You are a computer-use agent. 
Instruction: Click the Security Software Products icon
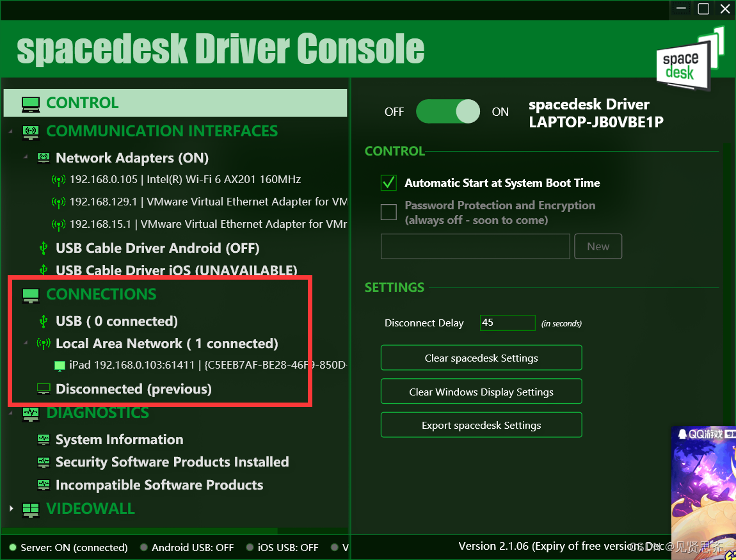tap(43, 462)
